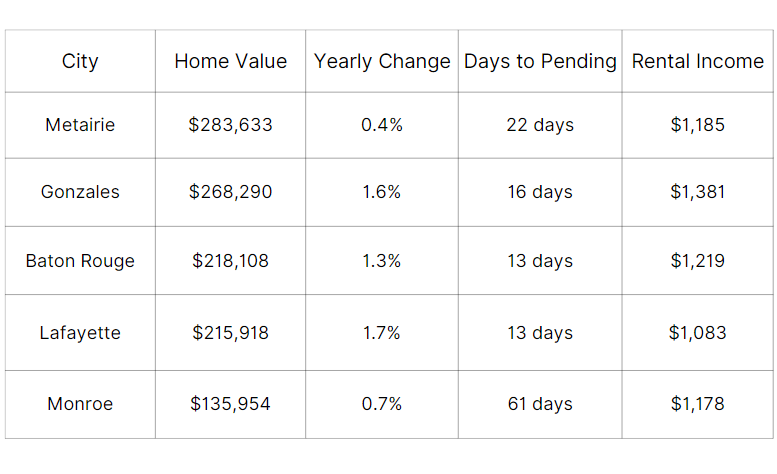Click the Baton Rouge cell
The height and width of the screenshot is (474, 777).
[80, 261]
